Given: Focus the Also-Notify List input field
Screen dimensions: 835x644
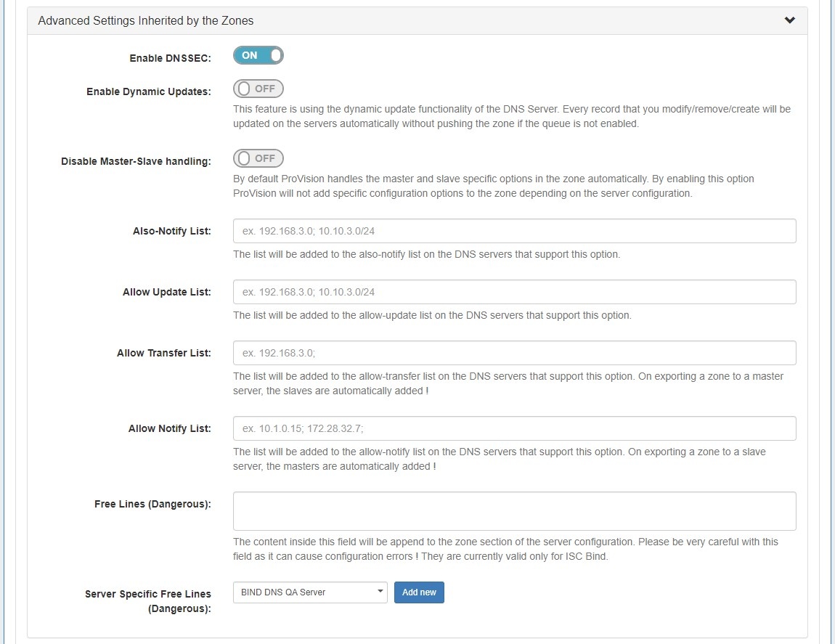Looking at the screenshot, I should [x=514, y=231].
